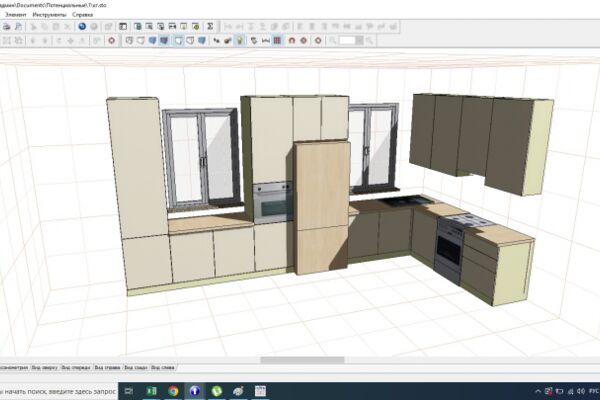Viewport: 600px width, 400px height.
Task: Open Excel from the taskbar
Action: (x=152, y=391)
